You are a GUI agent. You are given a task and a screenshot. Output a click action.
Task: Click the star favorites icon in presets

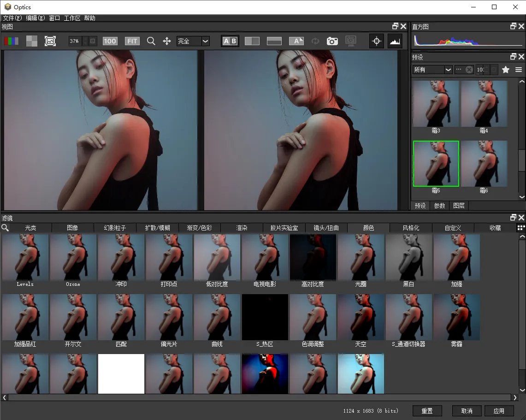[x=506, y=70]
